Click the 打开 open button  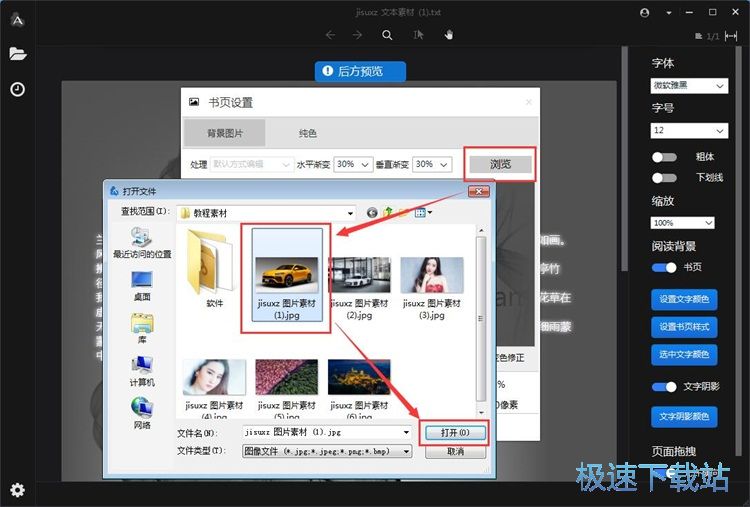coord(454,432)
